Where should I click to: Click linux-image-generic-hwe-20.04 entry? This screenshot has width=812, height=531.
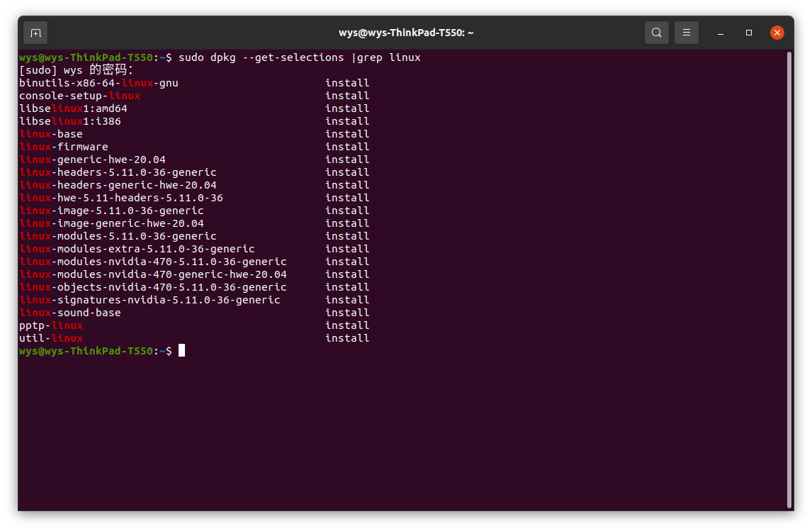111,223
